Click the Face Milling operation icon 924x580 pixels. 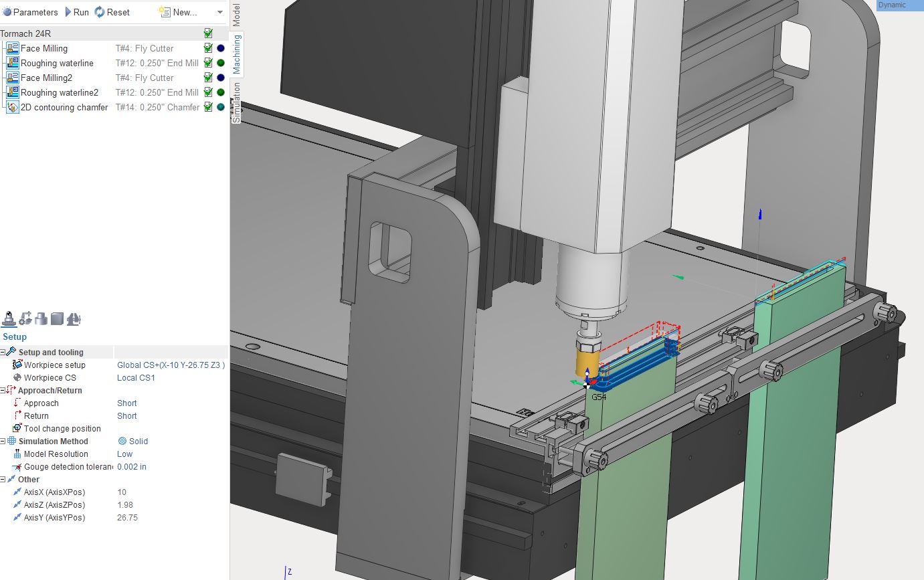(x=12, y=48)
